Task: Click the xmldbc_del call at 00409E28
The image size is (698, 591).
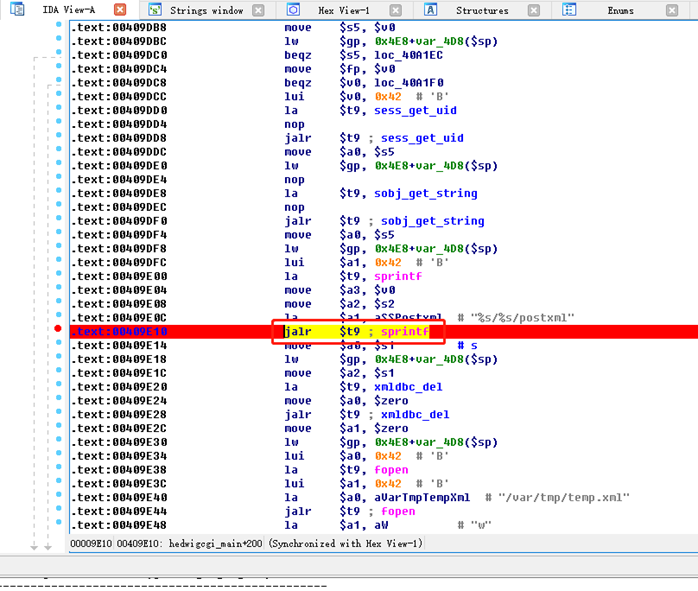Action: [x=415, y=415]
